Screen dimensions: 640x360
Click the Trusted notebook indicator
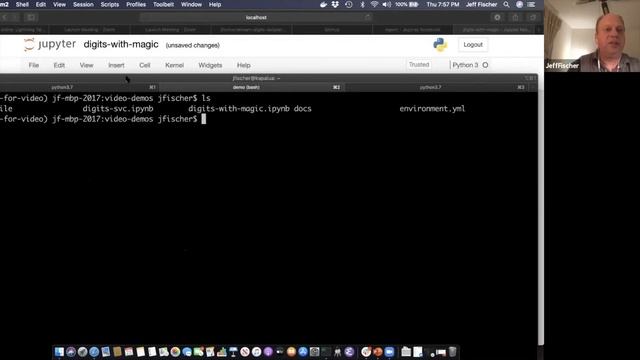tap(419, 65)
